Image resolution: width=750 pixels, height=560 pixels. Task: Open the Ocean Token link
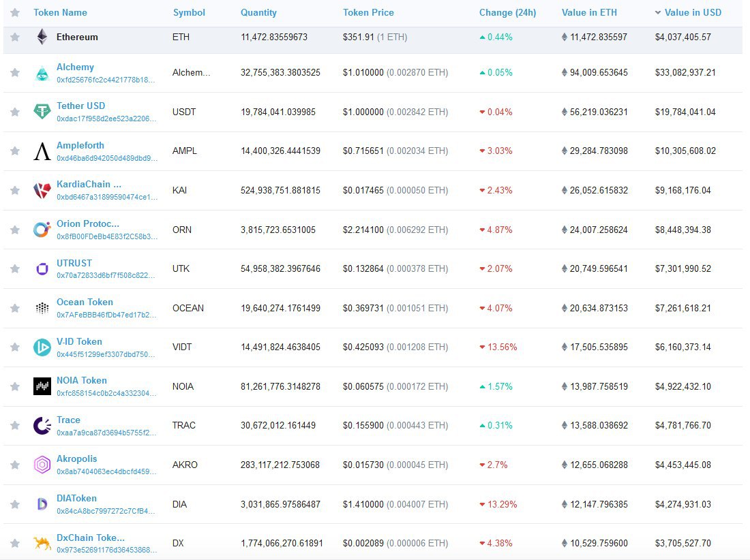85,302
